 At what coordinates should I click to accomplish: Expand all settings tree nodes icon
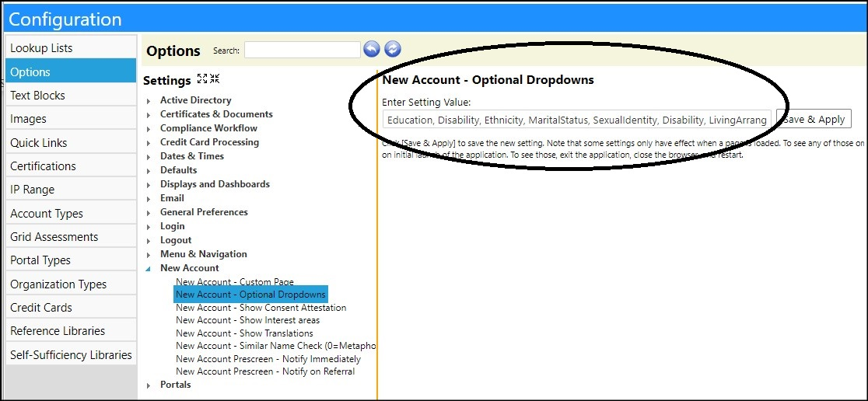pyautogui.click(x=202, y=78)
